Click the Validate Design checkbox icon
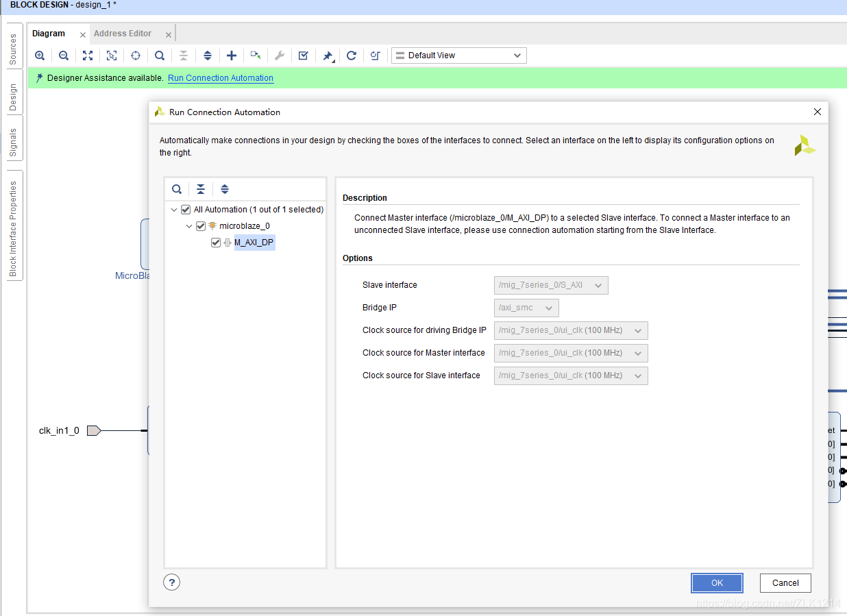847x616 pixels. click(x=304, y=56)
